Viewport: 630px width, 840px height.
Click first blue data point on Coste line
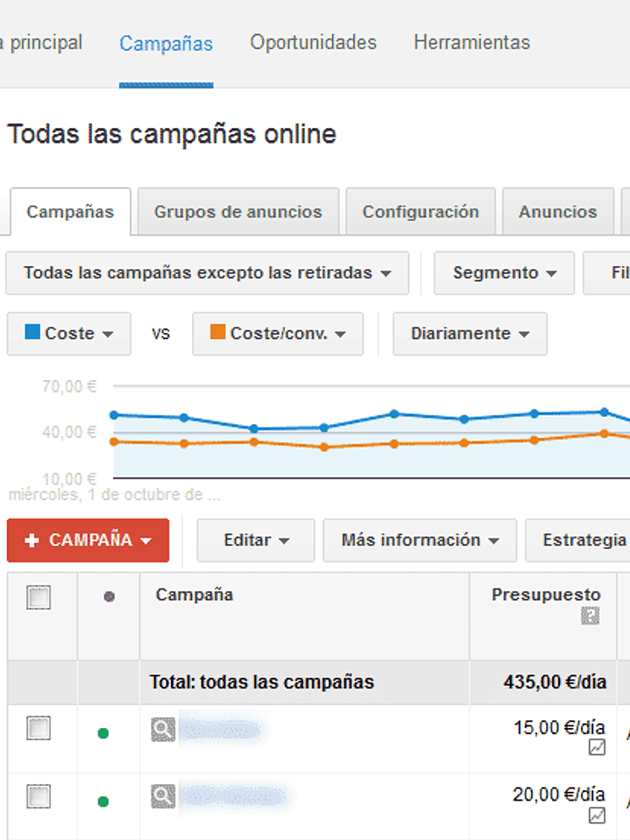point(114,414)
